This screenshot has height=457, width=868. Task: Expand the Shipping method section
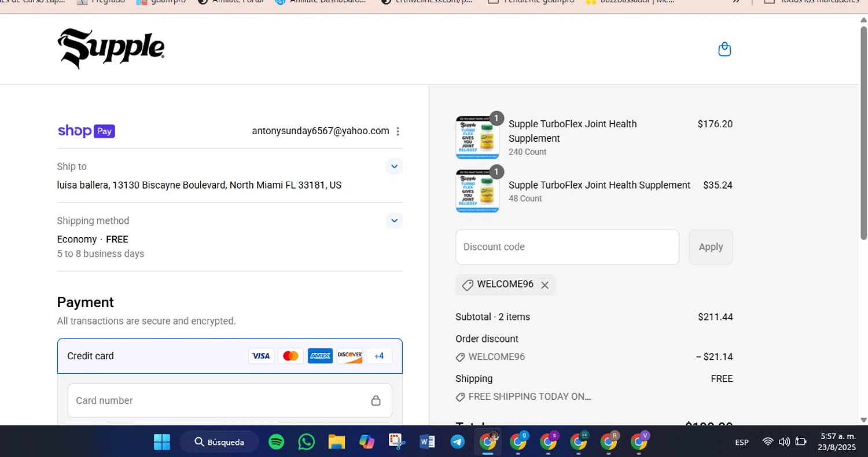394,220
